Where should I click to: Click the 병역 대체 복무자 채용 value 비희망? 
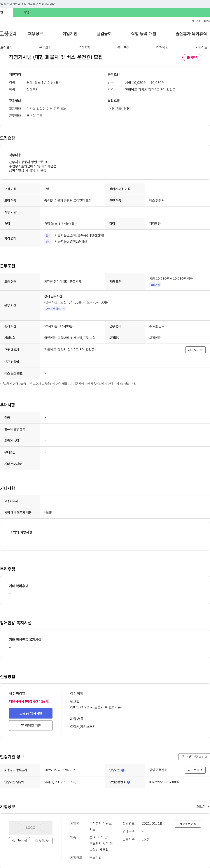coord(49,512)
